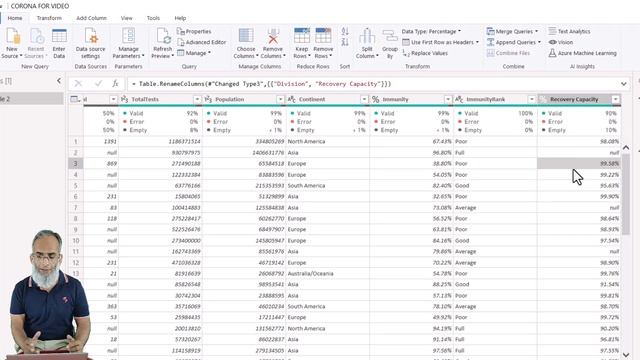Click Refresh Preview icon

pos(163,37)
